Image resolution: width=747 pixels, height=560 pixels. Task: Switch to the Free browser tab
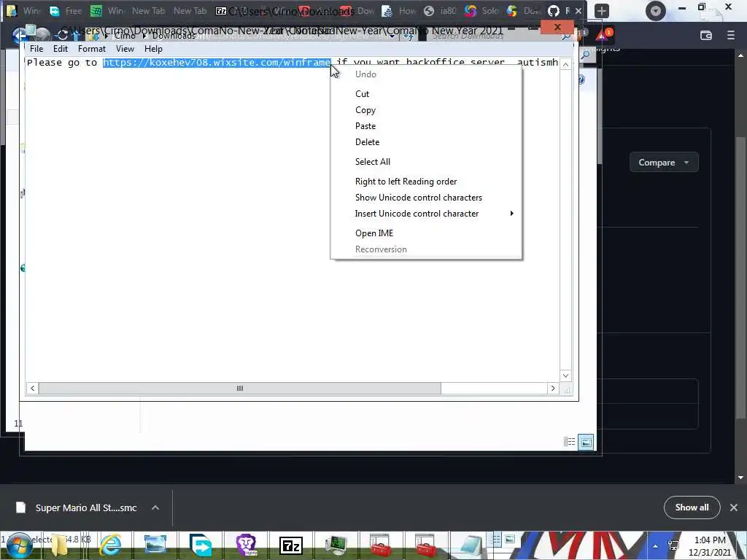click(x=66, y=10)
